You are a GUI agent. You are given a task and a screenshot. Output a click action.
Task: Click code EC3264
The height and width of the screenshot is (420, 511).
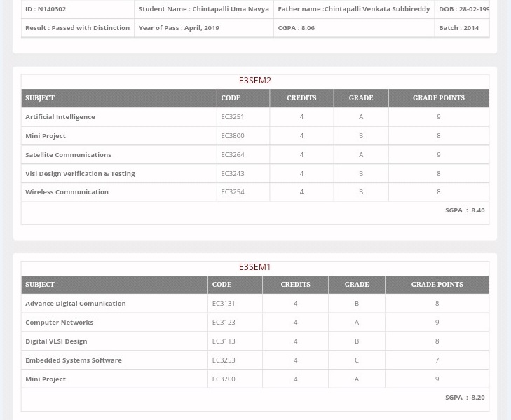click(x=232, y=155)
